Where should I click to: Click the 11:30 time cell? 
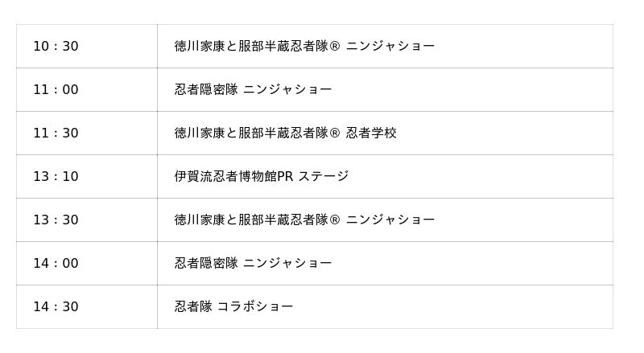(56, 133)
